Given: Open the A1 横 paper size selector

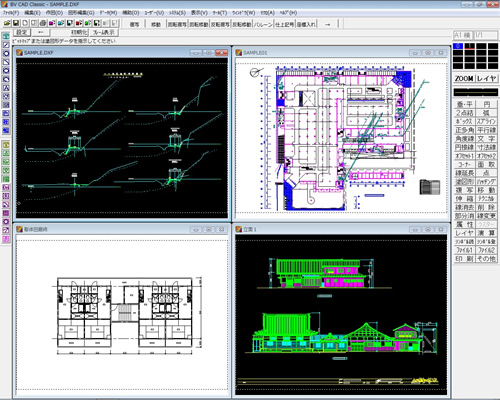Looking at the screenshot, I should pyautogui.click(x=463, y=35).
